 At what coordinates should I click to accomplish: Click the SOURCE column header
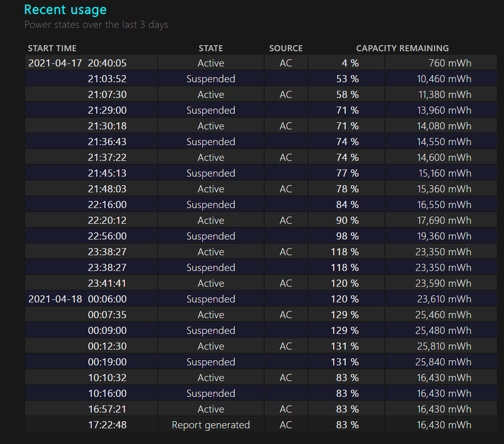tap(285, 48)
